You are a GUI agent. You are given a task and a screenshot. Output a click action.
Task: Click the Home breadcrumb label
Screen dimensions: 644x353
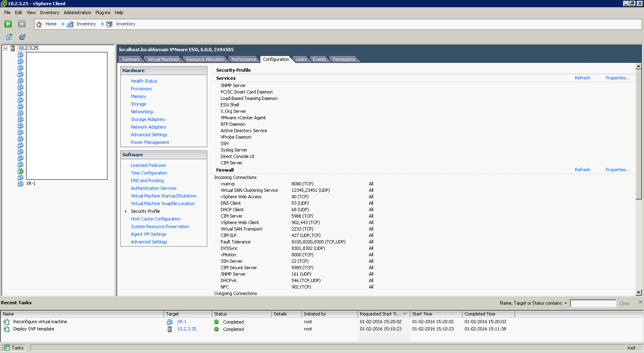click(x=51, y=24)
